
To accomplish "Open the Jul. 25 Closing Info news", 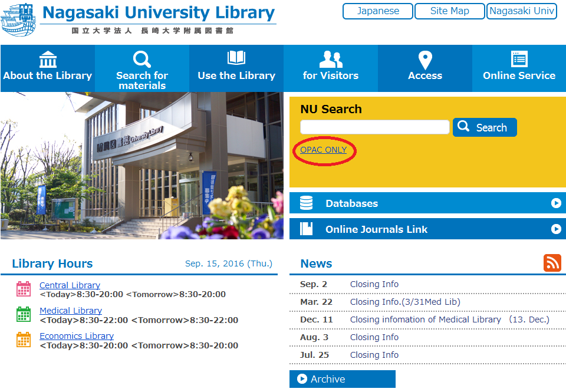I will 374,355.
